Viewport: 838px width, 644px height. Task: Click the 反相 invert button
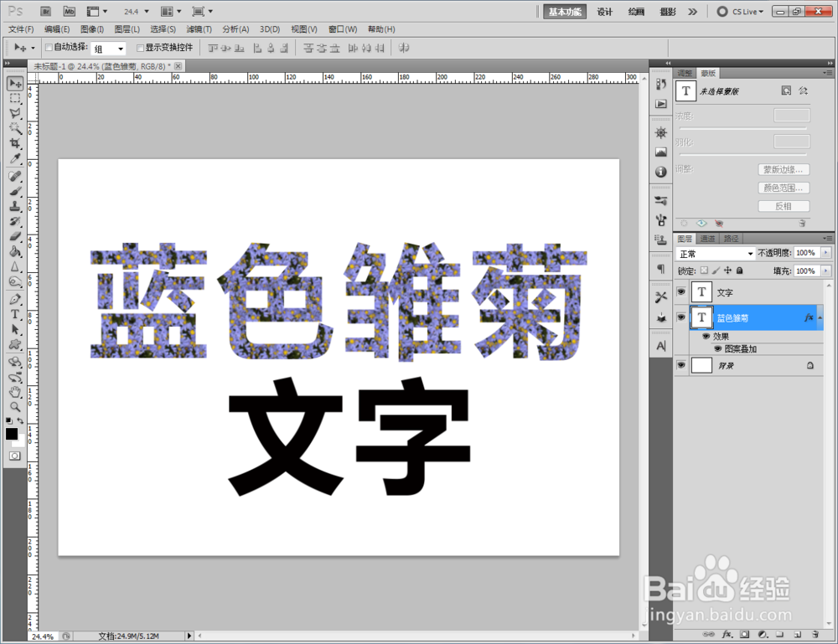(x=784, y=206)
